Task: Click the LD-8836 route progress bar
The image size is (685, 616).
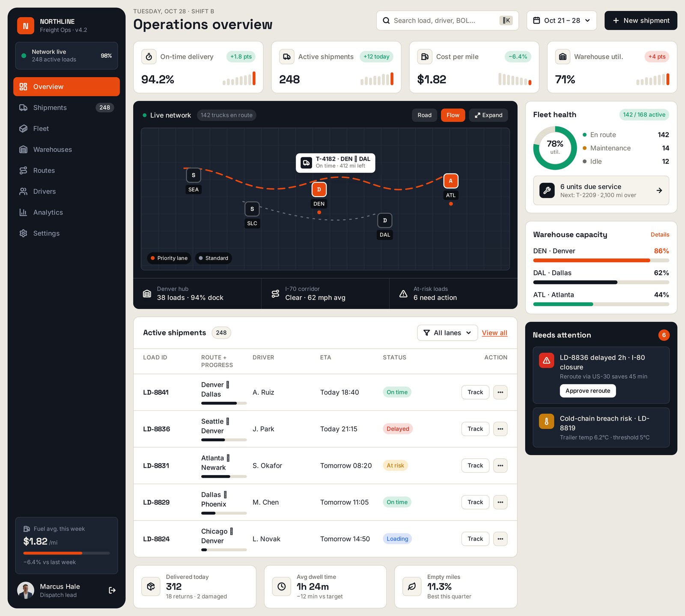Action: click(224, 440)
